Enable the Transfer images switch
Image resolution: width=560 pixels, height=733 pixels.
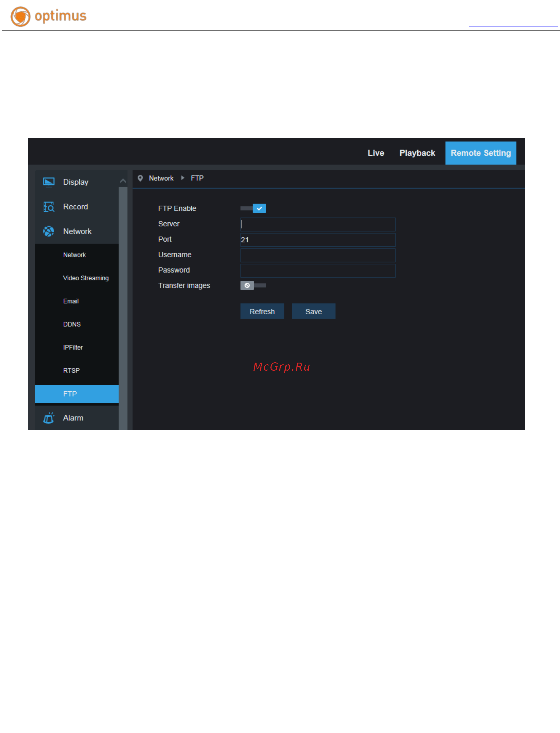coord(253,286)
